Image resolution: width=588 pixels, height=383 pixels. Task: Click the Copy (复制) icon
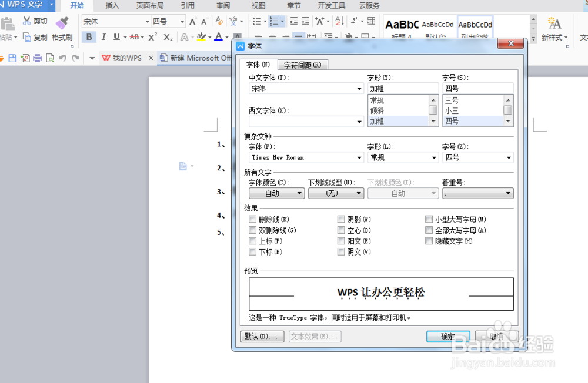pos(26,37)
